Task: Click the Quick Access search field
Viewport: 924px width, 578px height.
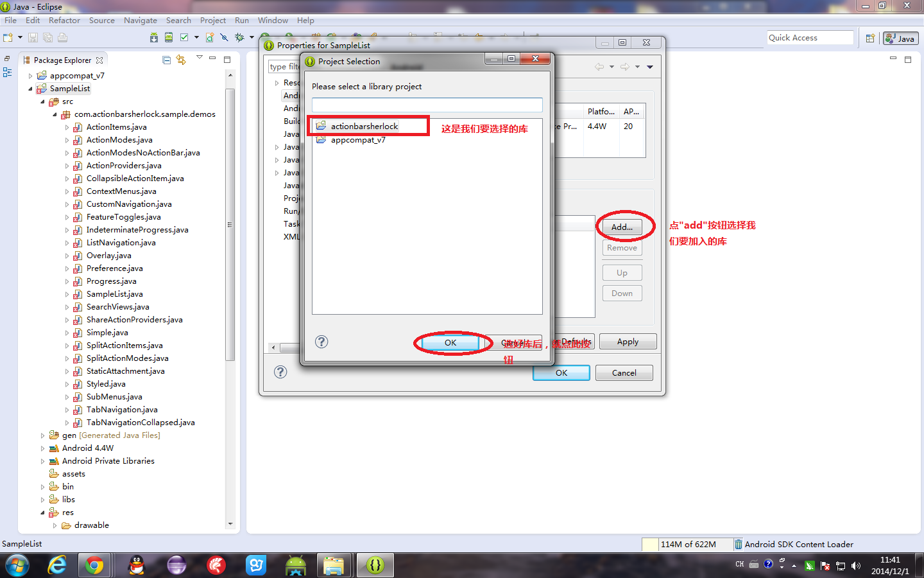Action: pyautogui.click(x=810, y=38)
